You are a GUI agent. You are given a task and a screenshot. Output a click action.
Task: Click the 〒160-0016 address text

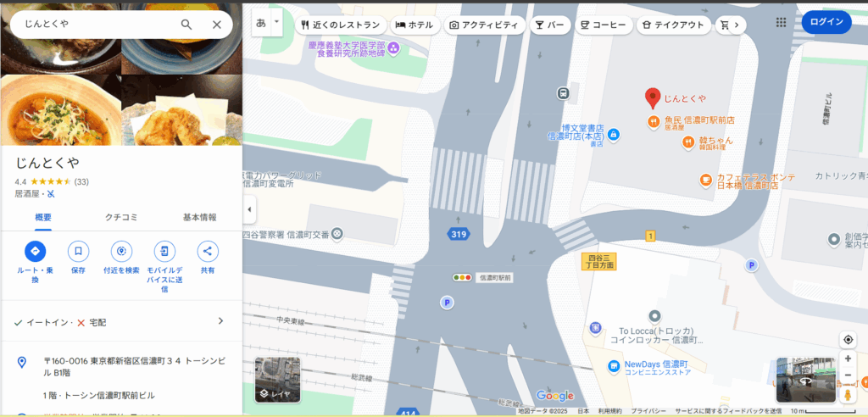tap(135, 366)
